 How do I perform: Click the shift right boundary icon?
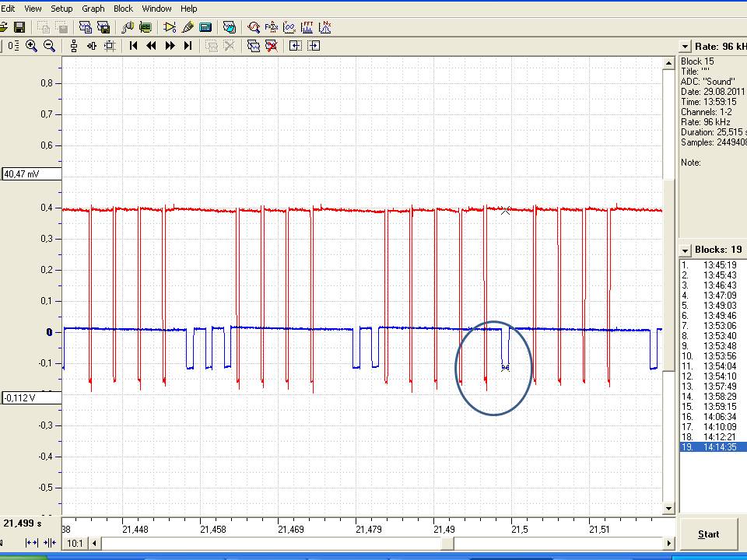(314, 46)
